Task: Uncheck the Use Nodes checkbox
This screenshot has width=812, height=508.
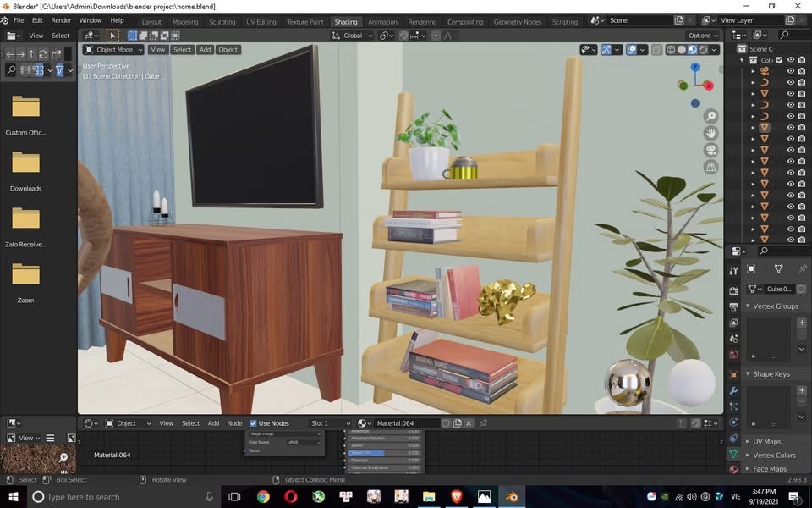Action: 253,423
